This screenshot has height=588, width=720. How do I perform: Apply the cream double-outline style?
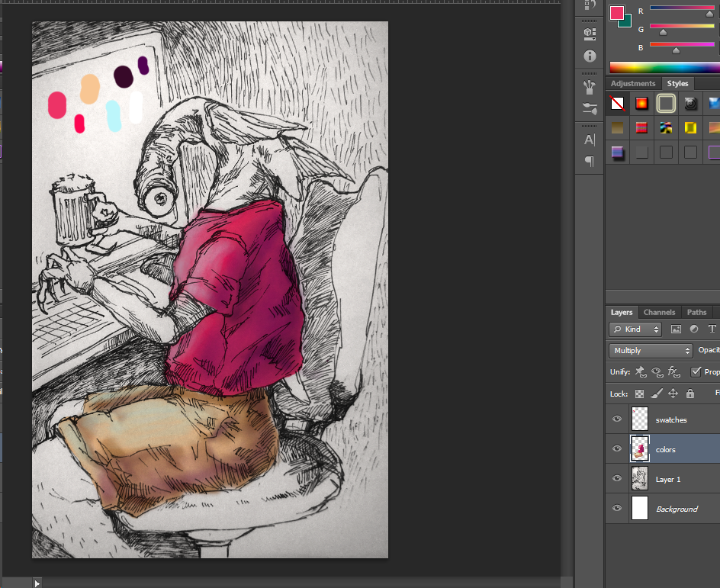point(666,104)
